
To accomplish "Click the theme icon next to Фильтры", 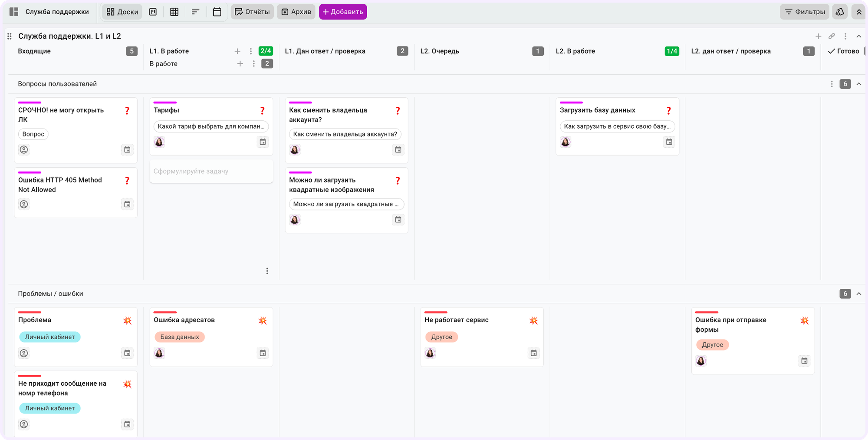I will click(840, 12).
